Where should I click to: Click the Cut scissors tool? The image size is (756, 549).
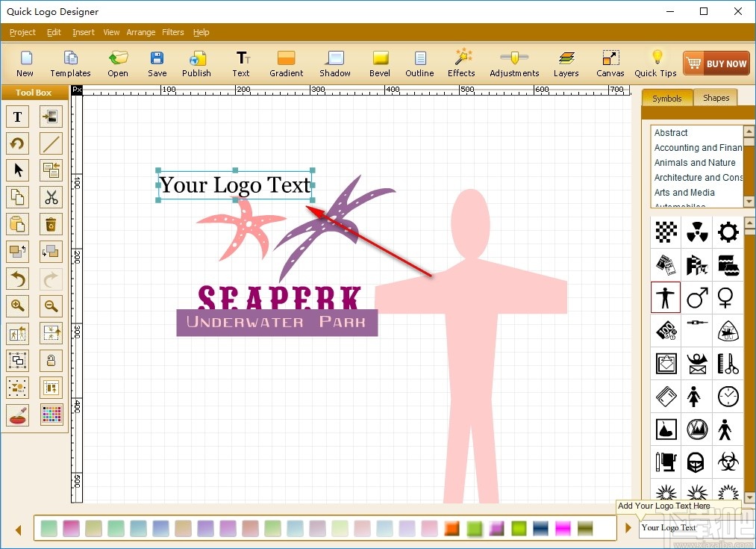point(51,197)
